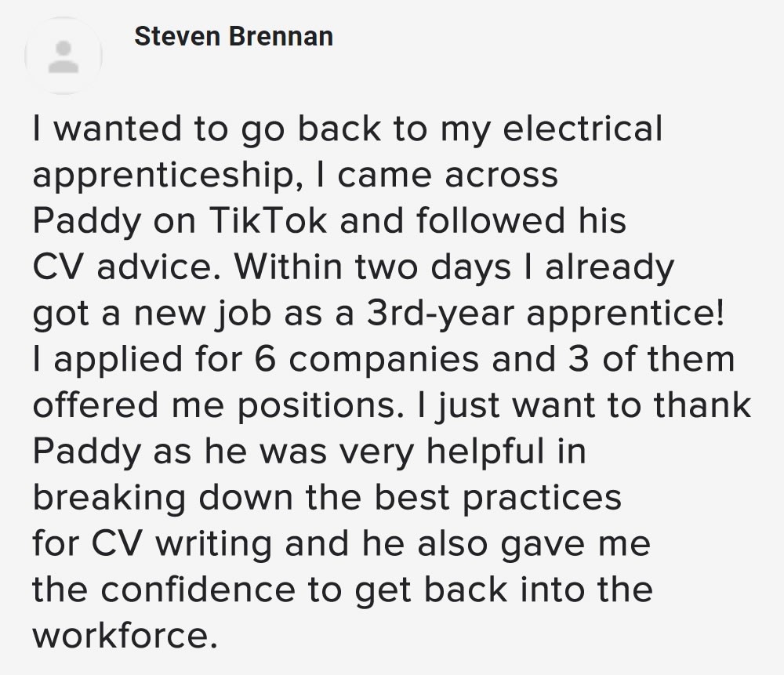Click the blurred profile avatar icon
This screenshot has height=675, width=784.
[x=64, y=56]
